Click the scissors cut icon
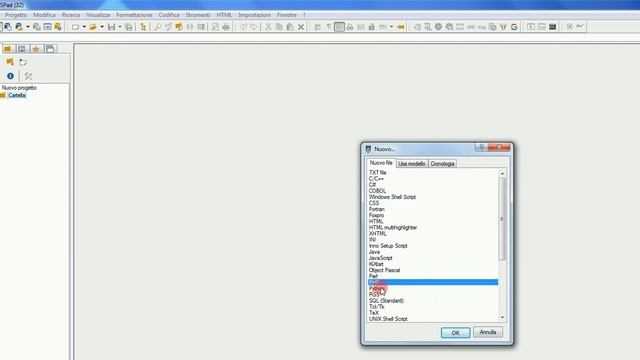640x360 pixels. coord(268,27)
